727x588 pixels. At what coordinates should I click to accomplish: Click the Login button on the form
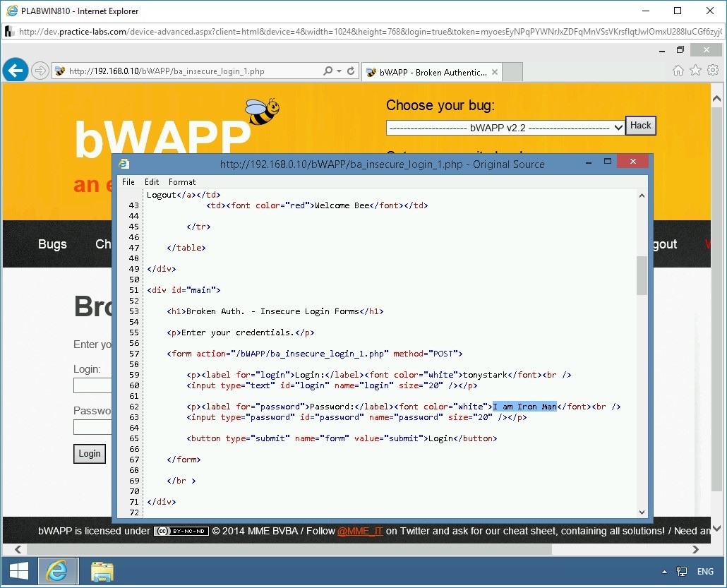pyautogui.click(x=89, y=454)
